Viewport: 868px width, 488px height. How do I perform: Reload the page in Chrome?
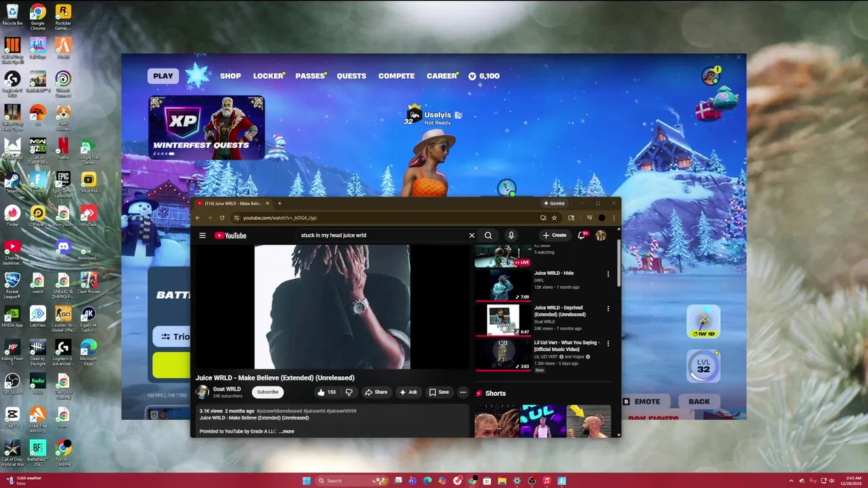coord(222,218)
